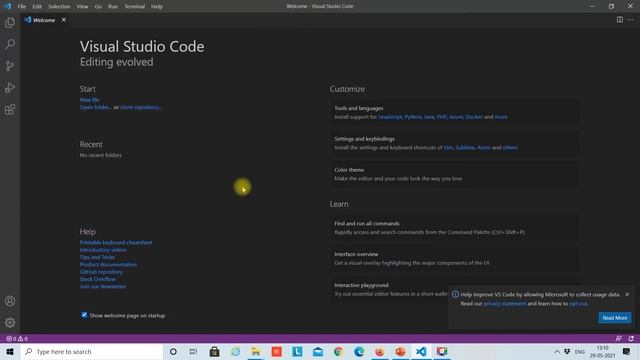Click the feedback icon in status bar
The image size is (640, 360).
click(x=618, y=339)
